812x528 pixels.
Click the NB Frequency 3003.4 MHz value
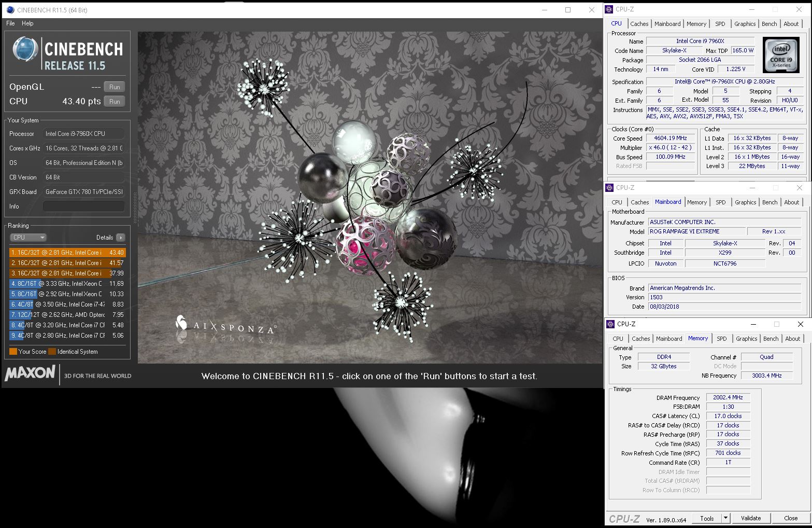click(x=767, y=376)
